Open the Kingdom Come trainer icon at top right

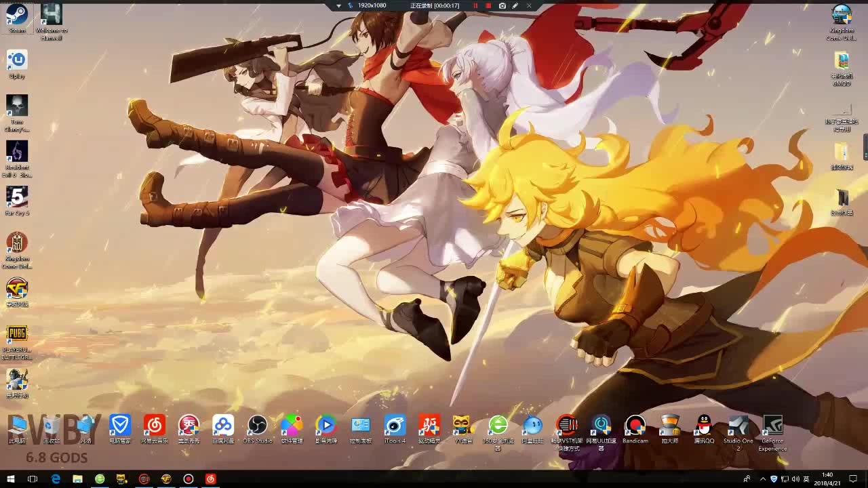point(842,22)
